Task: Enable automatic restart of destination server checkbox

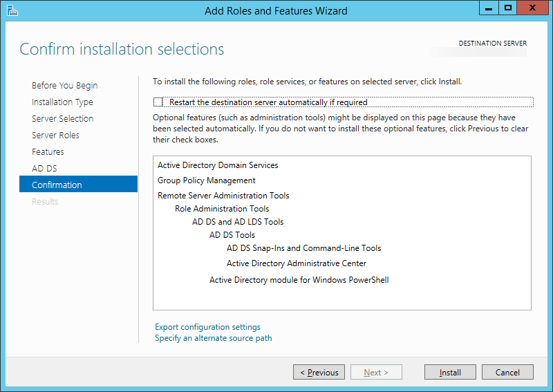Action: coord(158,102)
